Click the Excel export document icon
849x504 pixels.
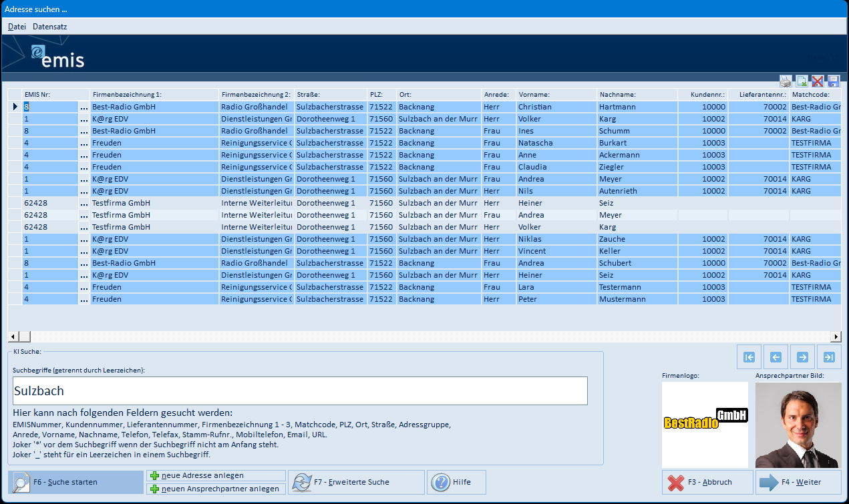pos(802,81)
